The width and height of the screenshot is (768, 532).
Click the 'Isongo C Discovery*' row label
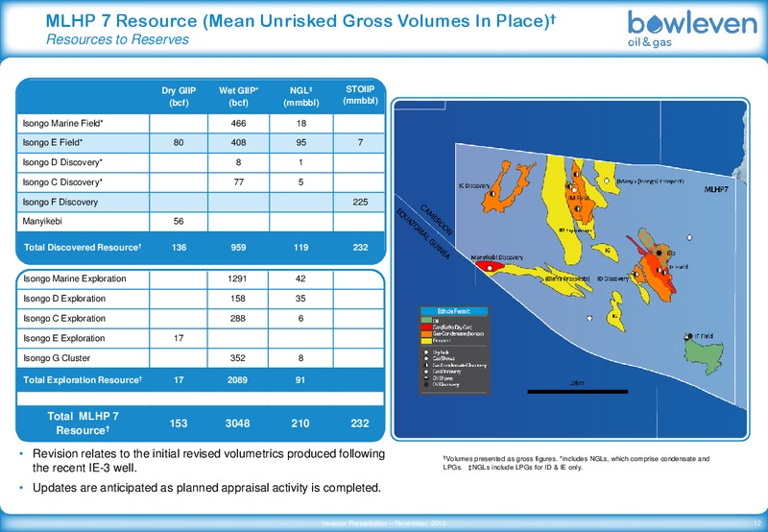point(62,182)
